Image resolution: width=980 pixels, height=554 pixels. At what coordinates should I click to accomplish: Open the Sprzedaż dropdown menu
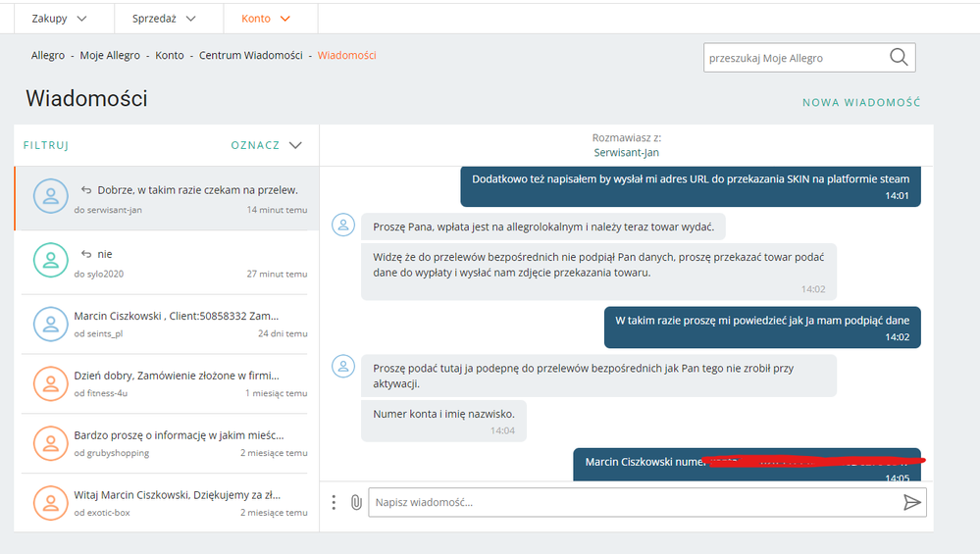pyautogui.click(x=165, y=19)
